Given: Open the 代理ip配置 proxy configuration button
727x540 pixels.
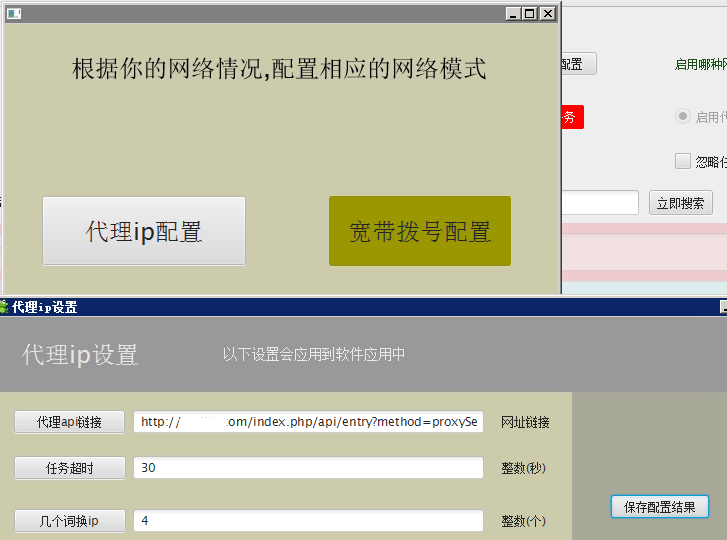Looking at the screenshot, I should [x=144, y=231].
